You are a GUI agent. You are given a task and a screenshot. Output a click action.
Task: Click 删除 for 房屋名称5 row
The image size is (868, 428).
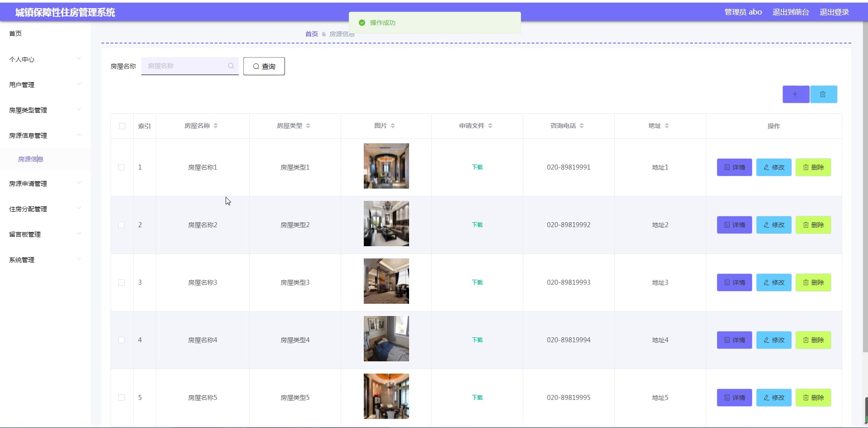point(813,398)
